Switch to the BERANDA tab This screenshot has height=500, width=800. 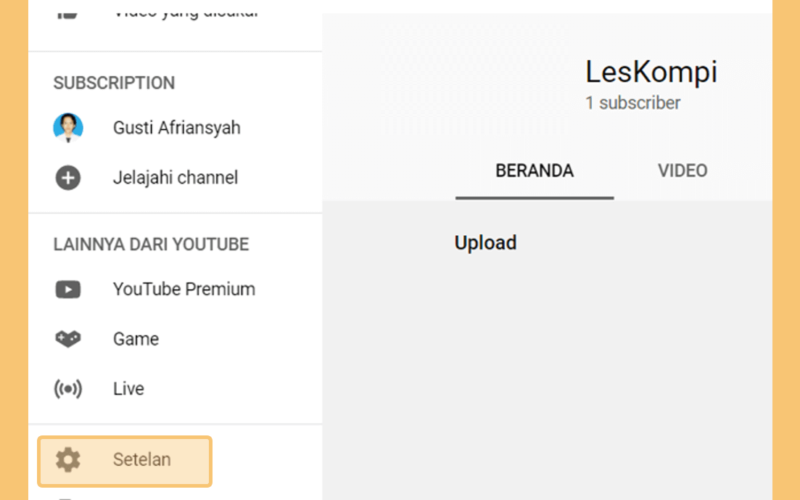(x=534, y=171)
